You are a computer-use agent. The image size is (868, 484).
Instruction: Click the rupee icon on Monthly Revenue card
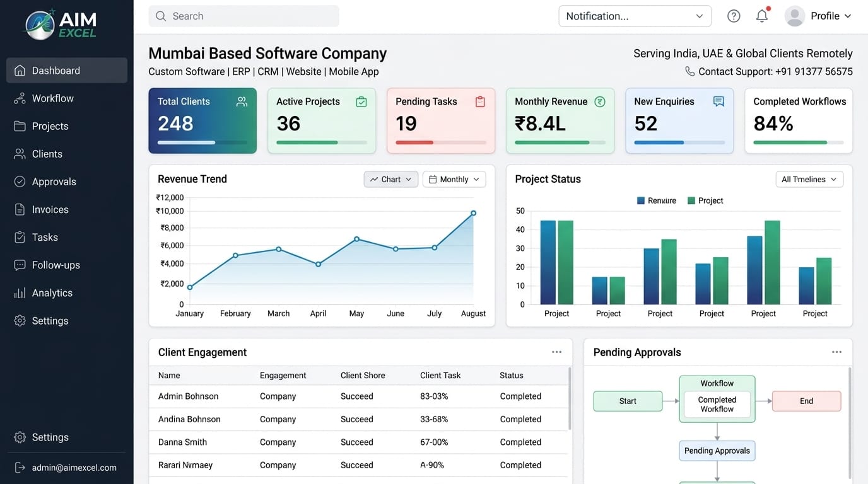pos(600,101)
